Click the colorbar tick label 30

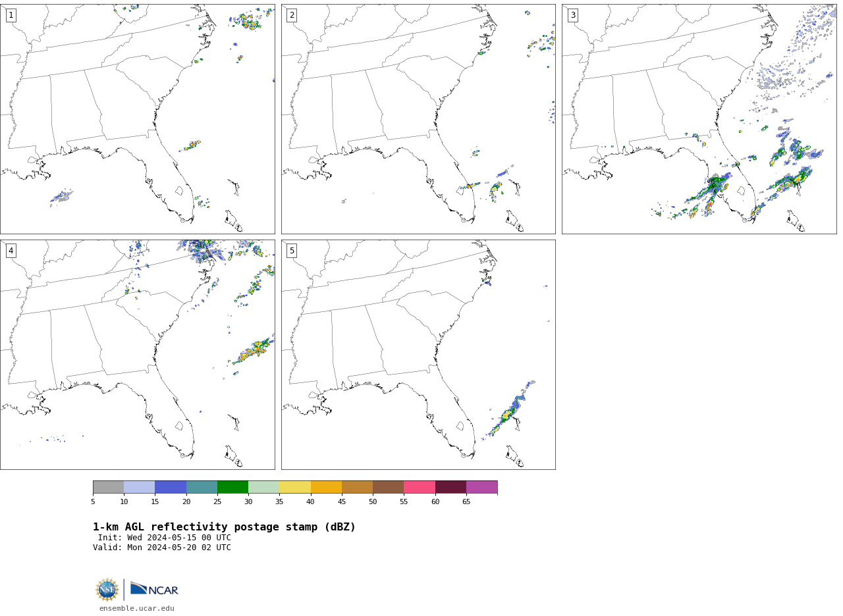click(x=248, y=502)
